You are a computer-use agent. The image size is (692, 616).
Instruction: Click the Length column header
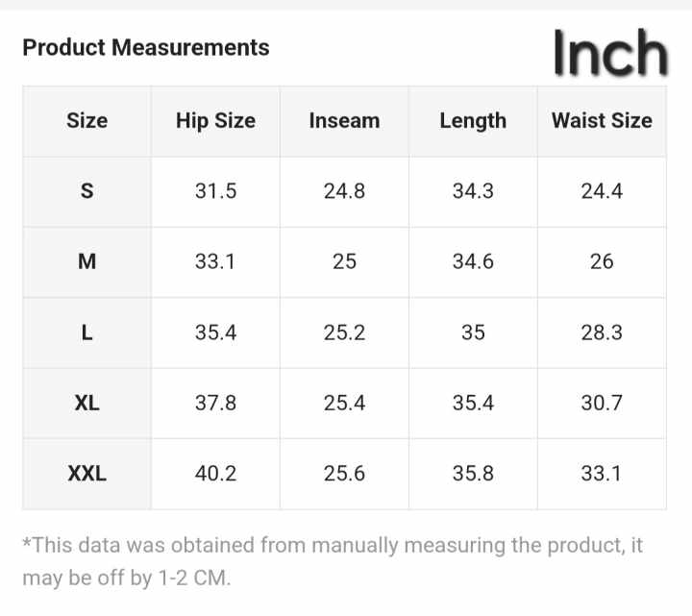(x=473, y=121)
